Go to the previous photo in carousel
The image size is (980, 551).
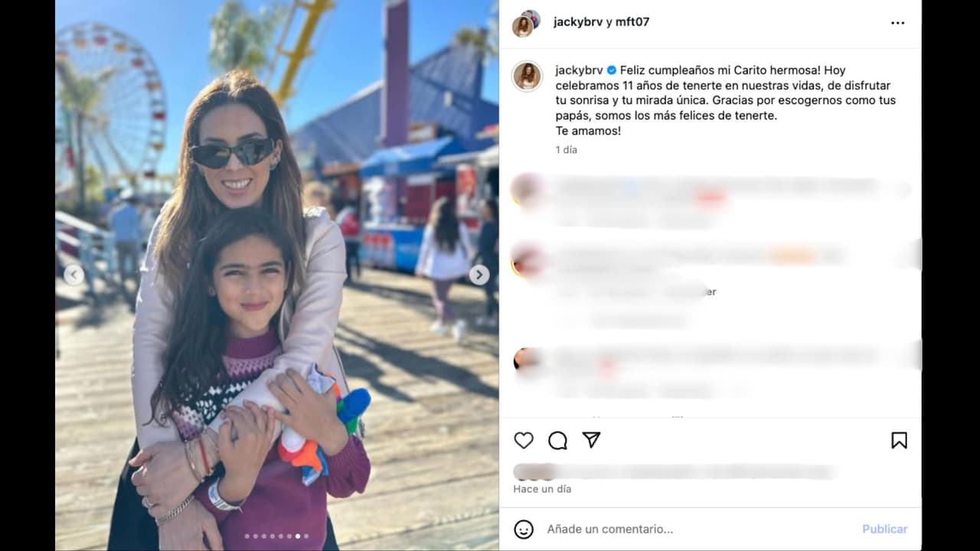coord(73,275)
